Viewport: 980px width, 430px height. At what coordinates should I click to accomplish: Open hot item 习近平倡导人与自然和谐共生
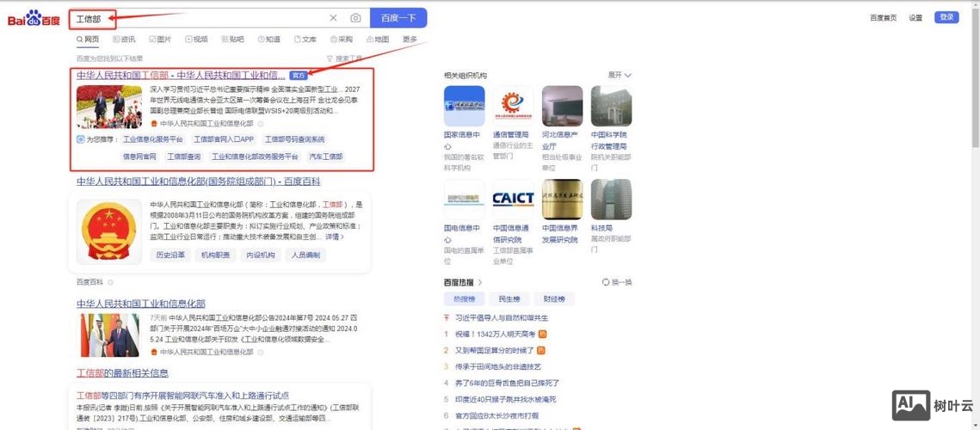(502, 318)
